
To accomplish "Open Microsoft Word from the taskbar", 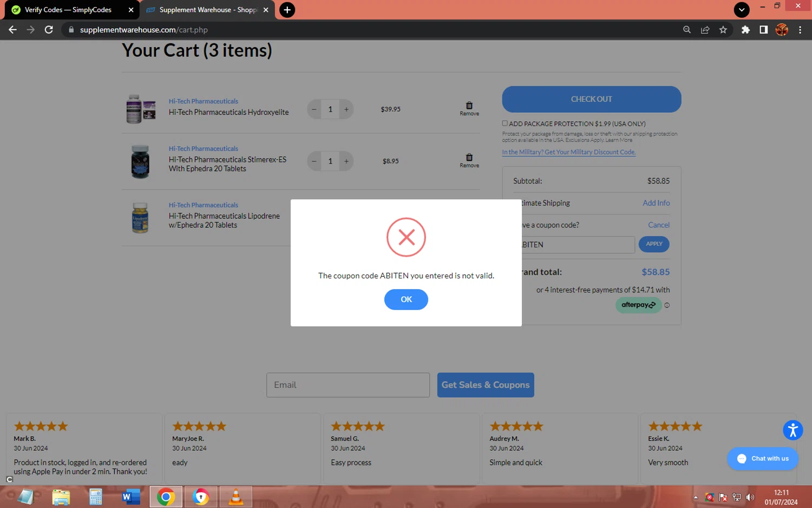I will [x=131, y=497].
